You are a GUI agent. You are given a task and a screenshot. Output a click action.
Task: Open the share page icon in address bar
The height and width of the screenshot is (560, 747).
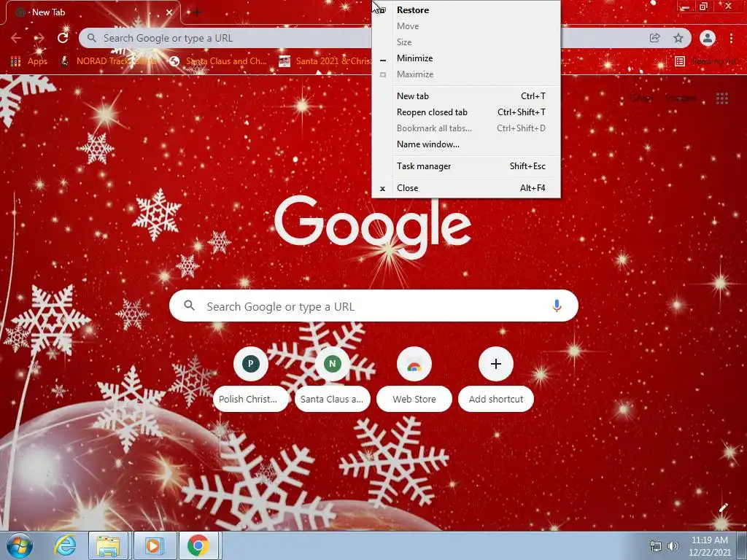(654, 38)
